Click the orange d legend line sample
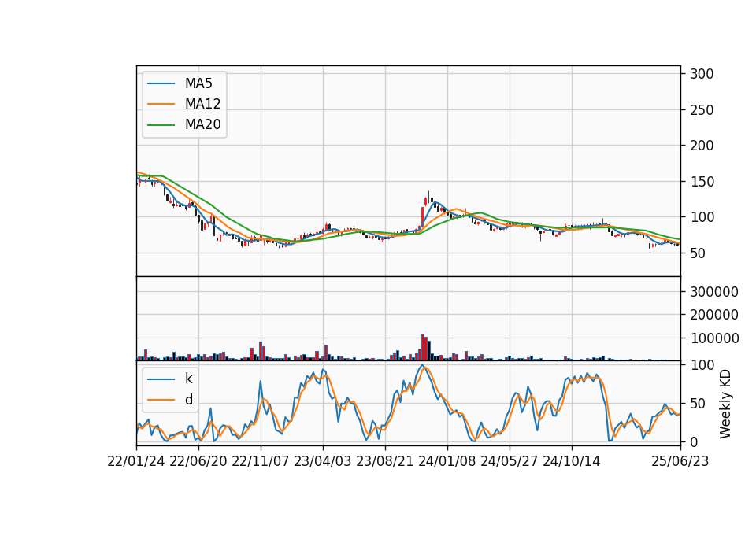This screenshot has width=756, height=543. click(x=161, y=400)
